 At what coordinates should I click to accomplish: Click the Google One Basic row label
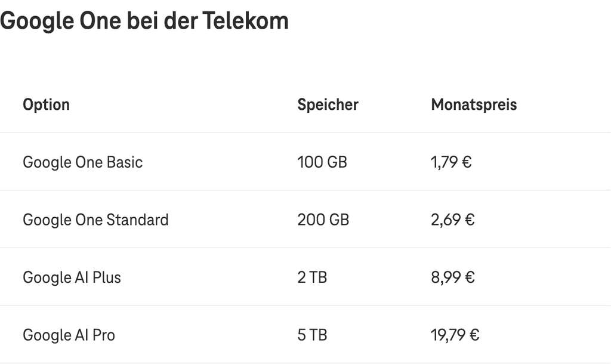[82, 162]
